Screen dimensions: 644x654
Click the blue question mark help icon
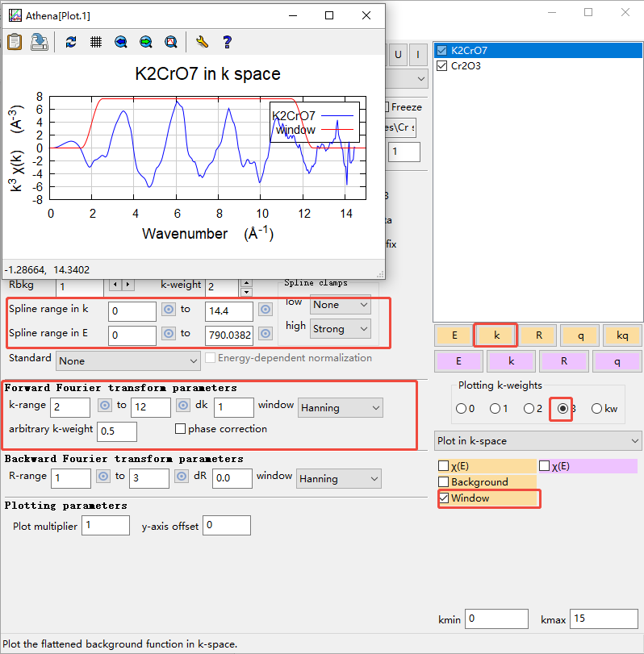(x=227, y=42)
